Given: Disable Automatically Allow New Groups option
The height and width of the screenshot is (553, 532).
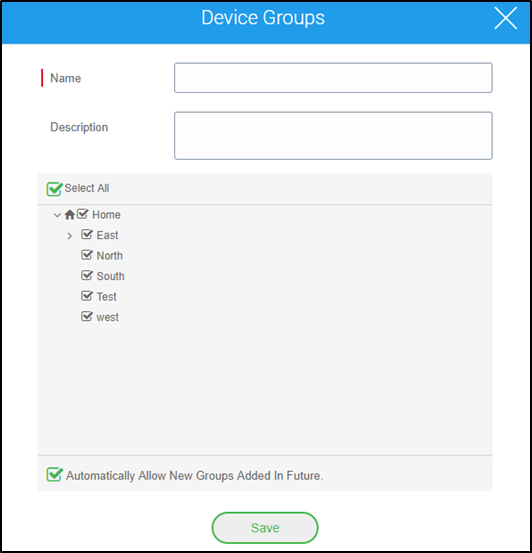Looking at the screenshot, I should (x=54, y=475).
